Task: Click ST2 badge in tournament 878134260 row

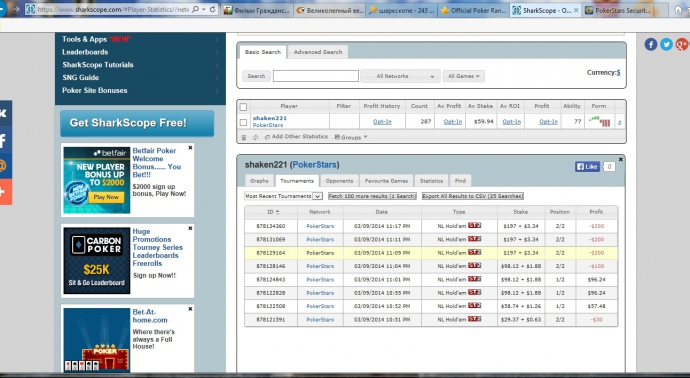Action: click(x=474, y=226)
